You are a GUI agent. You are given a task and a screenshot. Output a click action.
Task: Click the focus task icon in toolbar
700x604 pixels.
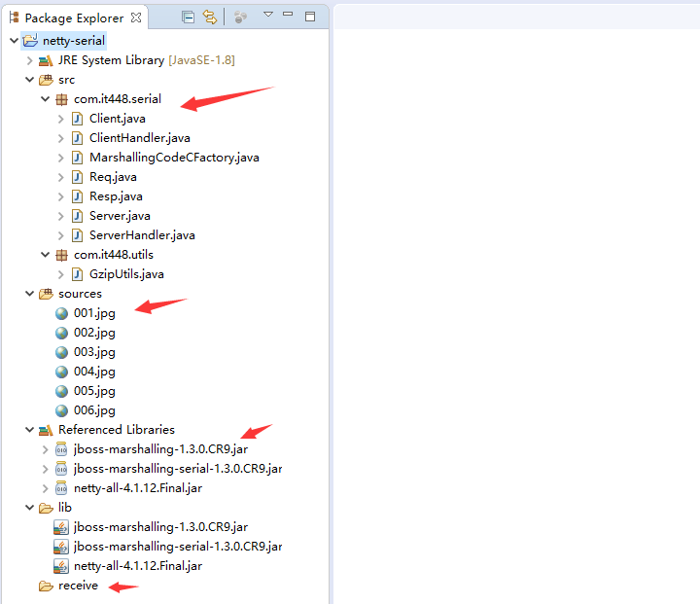coord(241,17)
